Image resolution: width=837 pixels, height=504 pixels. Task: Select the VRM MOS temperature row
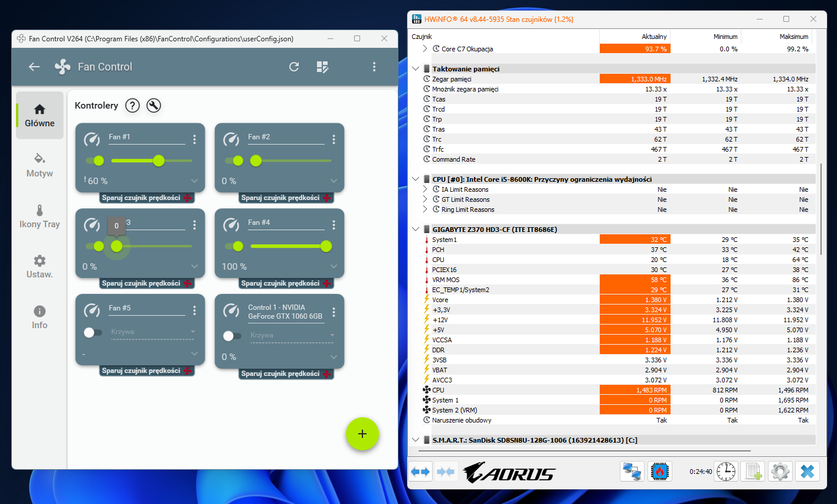[615, 280]
